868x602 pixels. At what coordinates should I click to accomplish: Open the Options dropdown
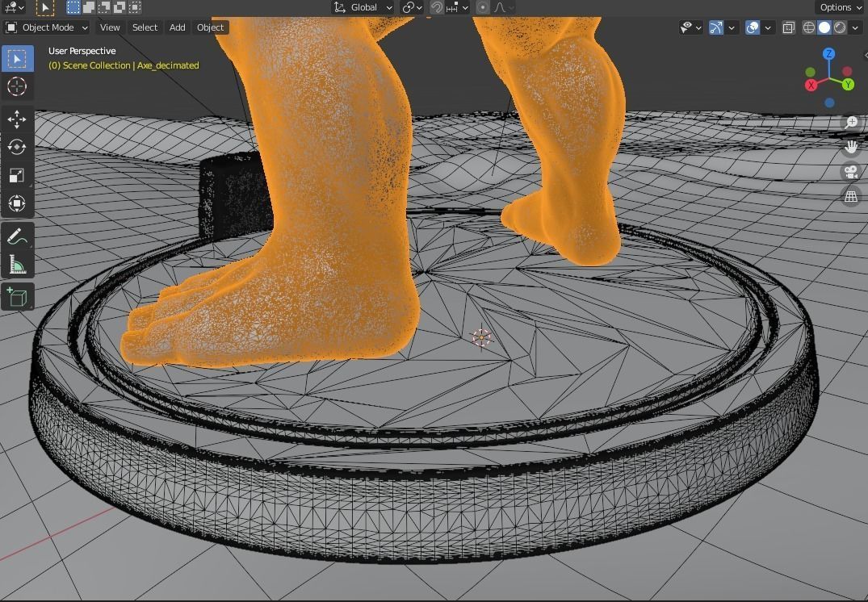click(841, 7)
